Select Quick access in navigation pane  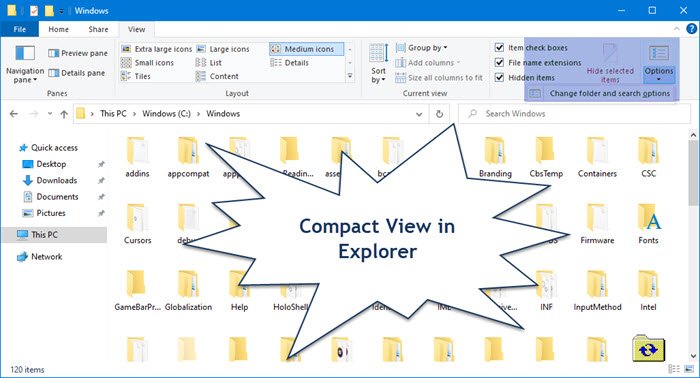click(x=48, y=148)
